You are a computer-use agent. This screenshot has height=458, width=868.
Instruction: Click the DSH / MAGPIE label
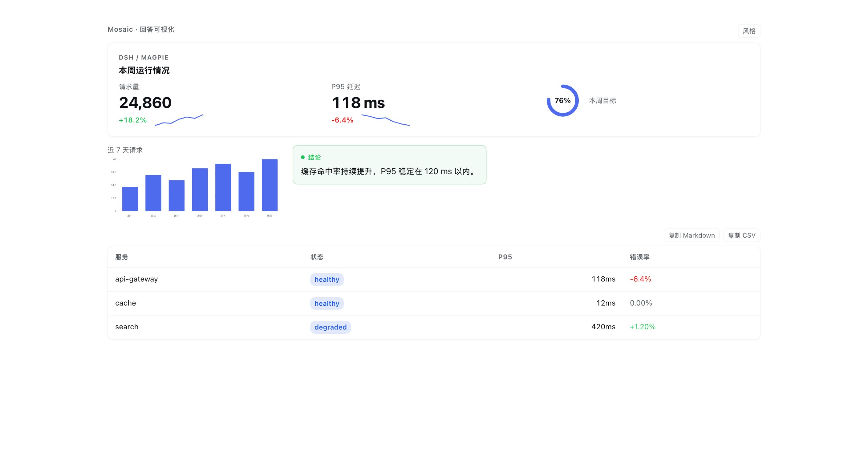point(144,58)
